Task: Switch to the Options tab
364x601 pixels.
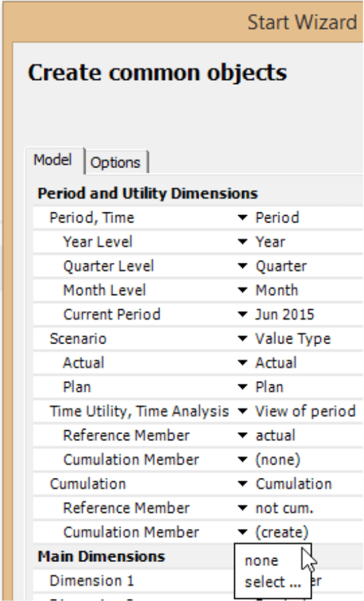Action: [x=116, y=163]
